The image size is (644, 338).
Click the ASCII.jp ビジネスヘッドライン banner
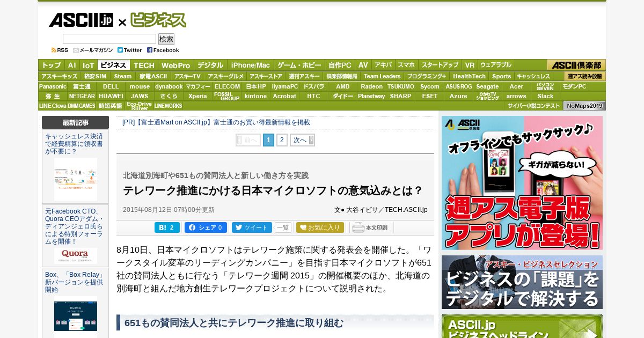(x=522, y=326)
